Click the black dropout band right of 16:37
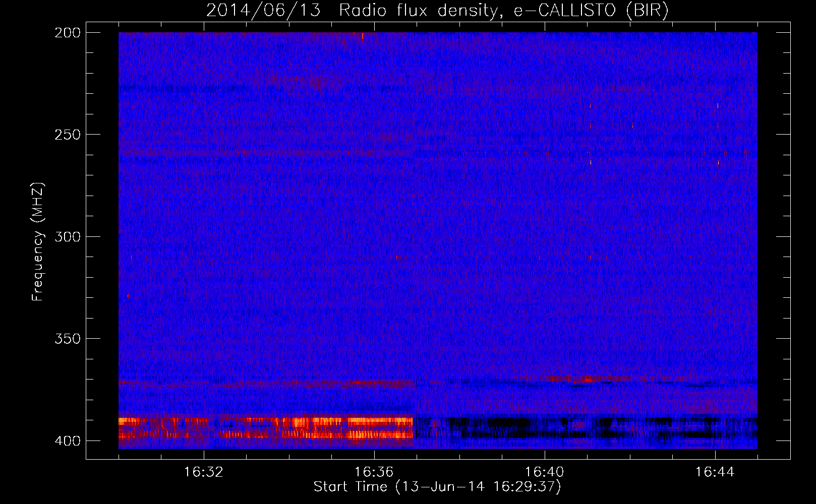 585,427
